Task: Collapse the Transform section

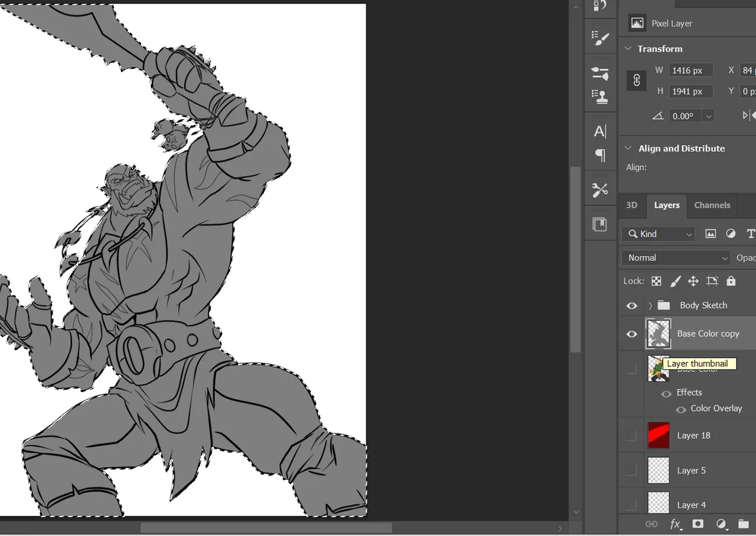Action: click(628, 49)
